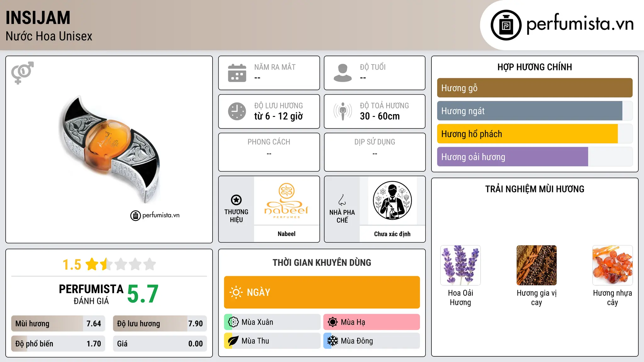This screenshot has width=644, height=362.
Task: Click the Thời gian khuyên dùng heading
Action: pyautogui.click(x=322, y=263)
